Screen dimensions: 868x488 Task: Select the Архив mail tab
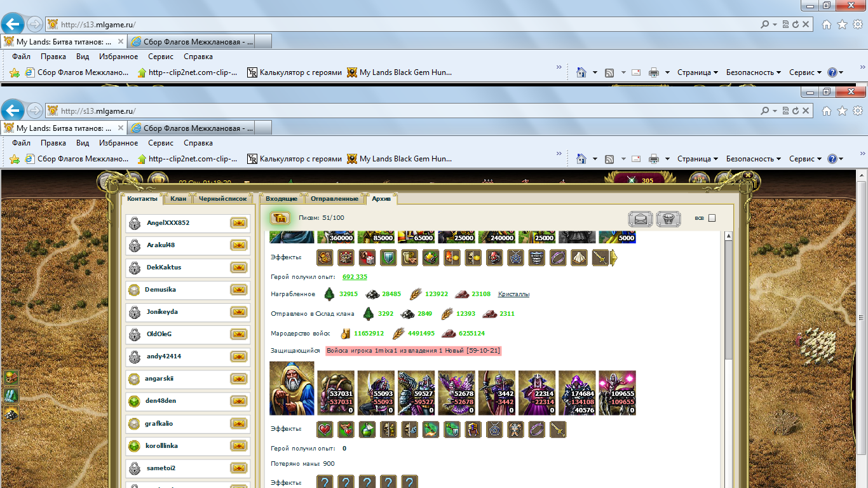coord(382,199)
